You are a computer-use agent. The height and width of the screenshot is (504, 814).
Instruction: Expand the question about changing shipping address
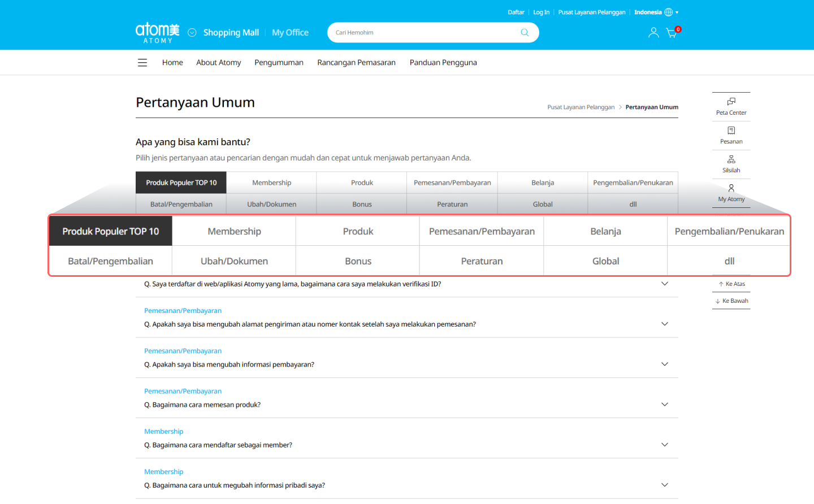[x=665, y=324]
